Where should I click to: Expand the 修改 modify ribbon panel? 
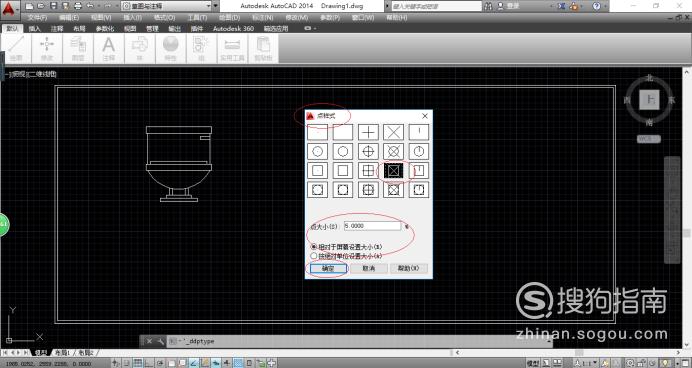(47, 49)
